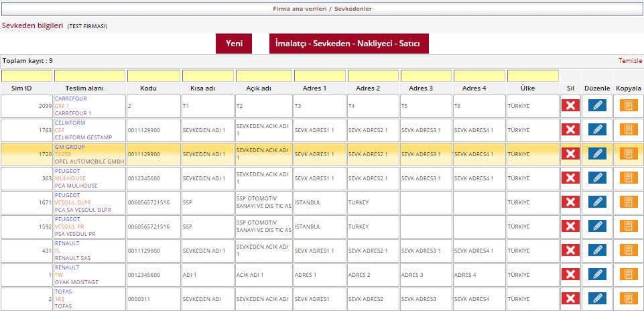Image resolution: width=644 pixels, height=313 pixels.
Task: Click the Sim ID filter input field
Action: pyautogui.click(x=26, y=76)
